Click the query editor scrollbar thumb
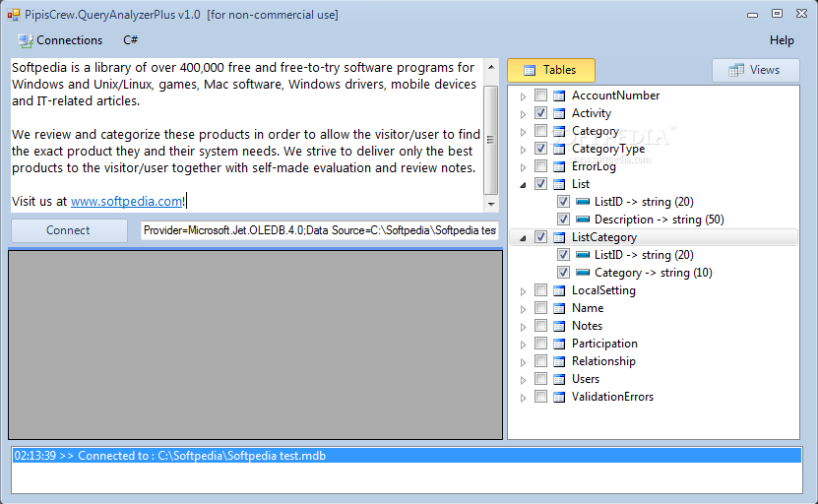The height and width of the screenshot is (504, 818). [491, 140]
